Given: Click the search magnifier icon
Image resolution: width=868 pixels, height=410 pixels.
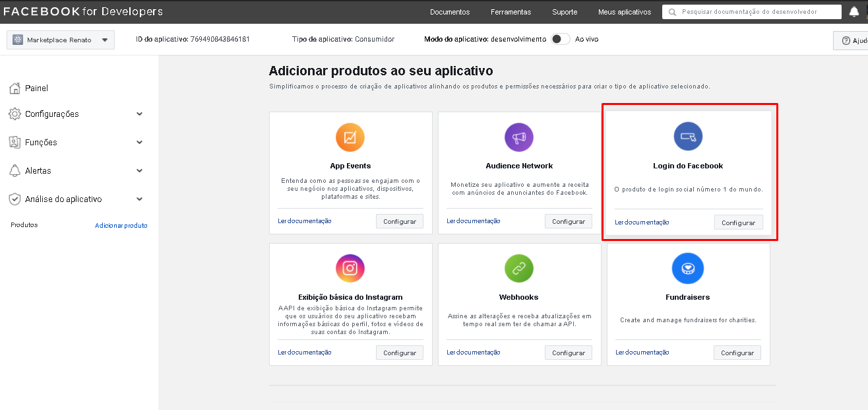Looking at the screenshot, I should [x=673, y=12].
